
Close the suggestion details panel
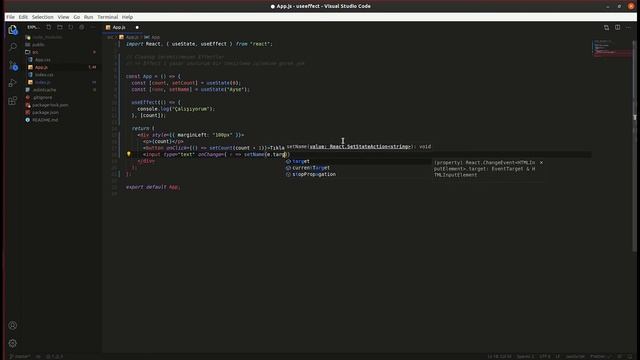coord(541,162)
